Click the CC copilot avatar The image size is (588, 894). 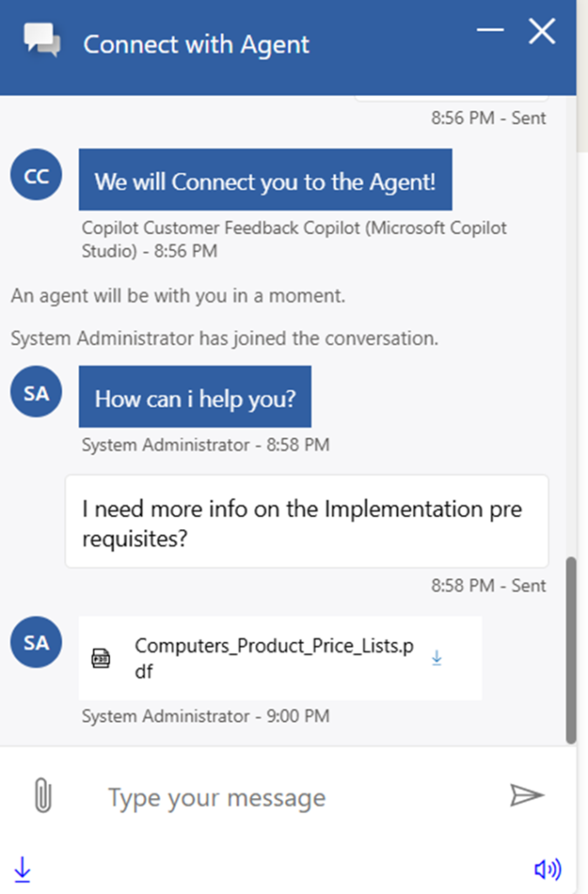tap(37, 175)
